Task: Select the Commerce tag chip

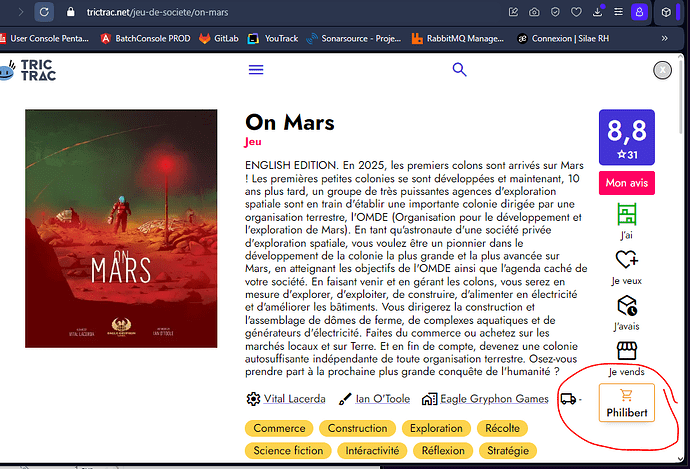Action: click(x=279, y=428)
